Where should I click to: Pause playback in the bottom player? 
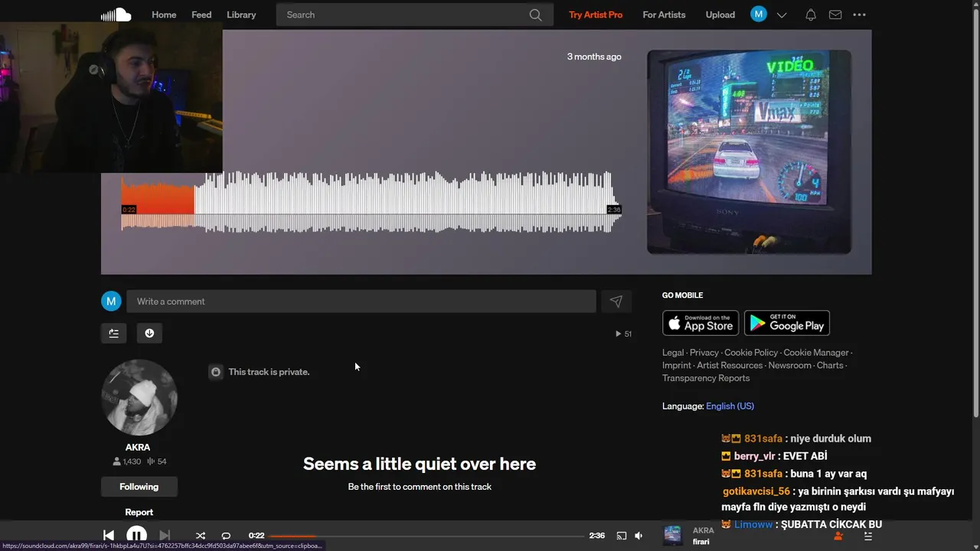click(x=136, y=536)
